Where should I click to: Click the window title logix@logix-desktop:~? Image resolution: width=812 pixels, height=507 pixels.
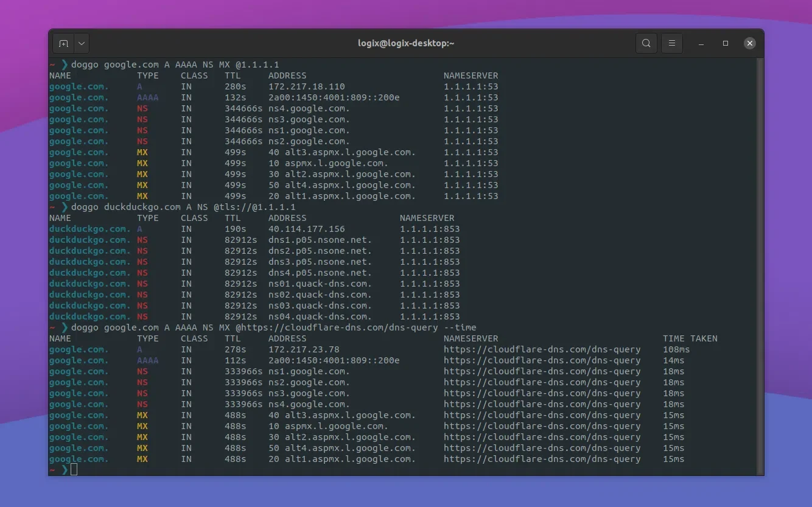[406, 43]
